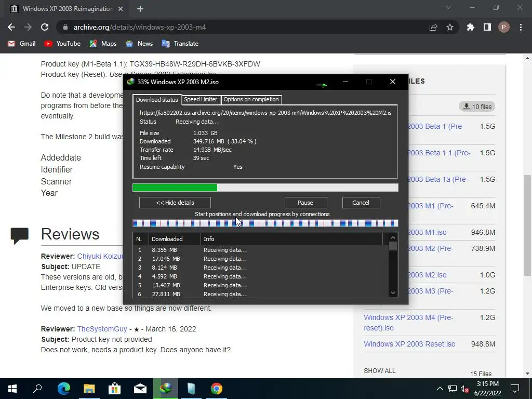Close the Windows XP 2003 Reimagination tab
Screen dimensions: 532x399
(121, 9)
